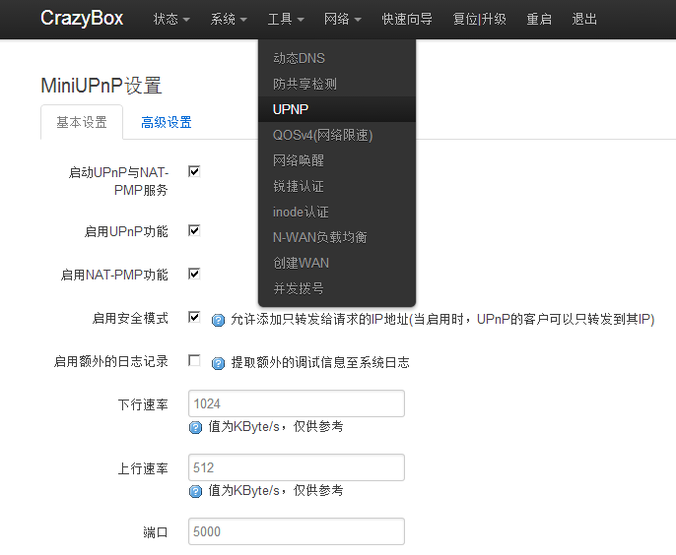
Task: Select 动态DNS from the tools menu
Action: (299, 58)
